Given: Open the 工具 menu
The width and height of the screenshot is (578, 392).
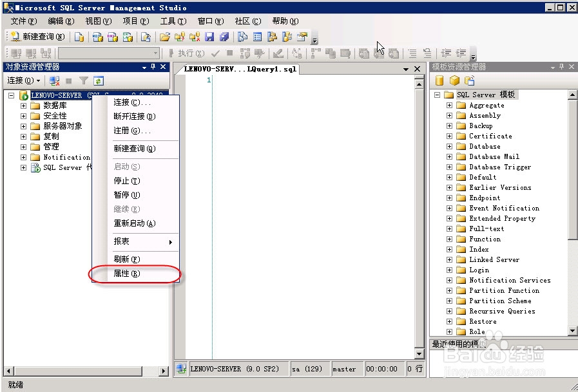Looking at the screenshot, I should point(172,20).
